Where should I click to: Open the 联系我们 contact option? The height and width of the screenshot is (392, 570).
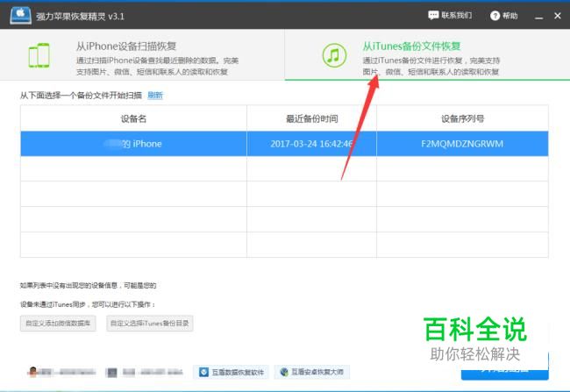[450, 15]
